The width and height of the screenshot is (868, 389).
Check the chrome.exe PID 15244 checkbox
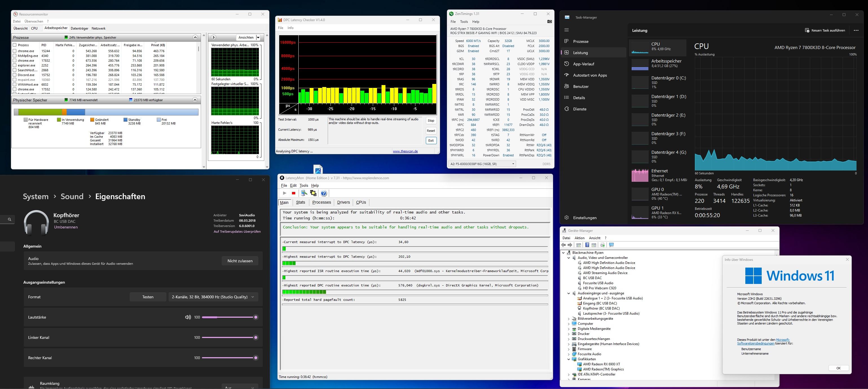click(x=15, y=51)
